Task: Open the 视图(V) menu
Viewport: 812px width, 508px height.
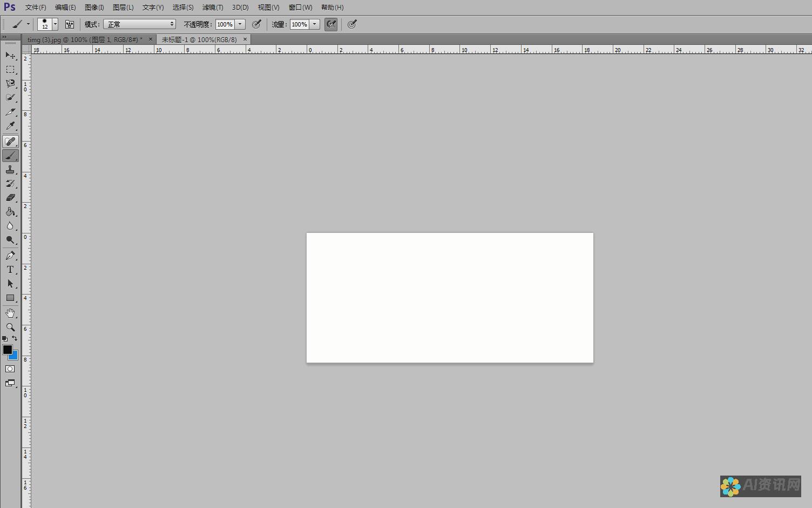Action: coord(268,8)
